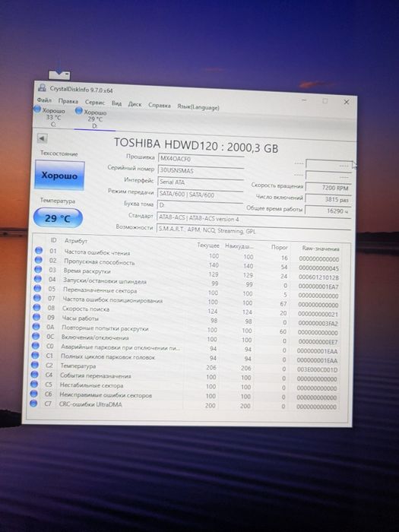Image resolution: width=399 pixels, height=532 pixels.
Task: Click the serial number field
Action: [201, 170]
